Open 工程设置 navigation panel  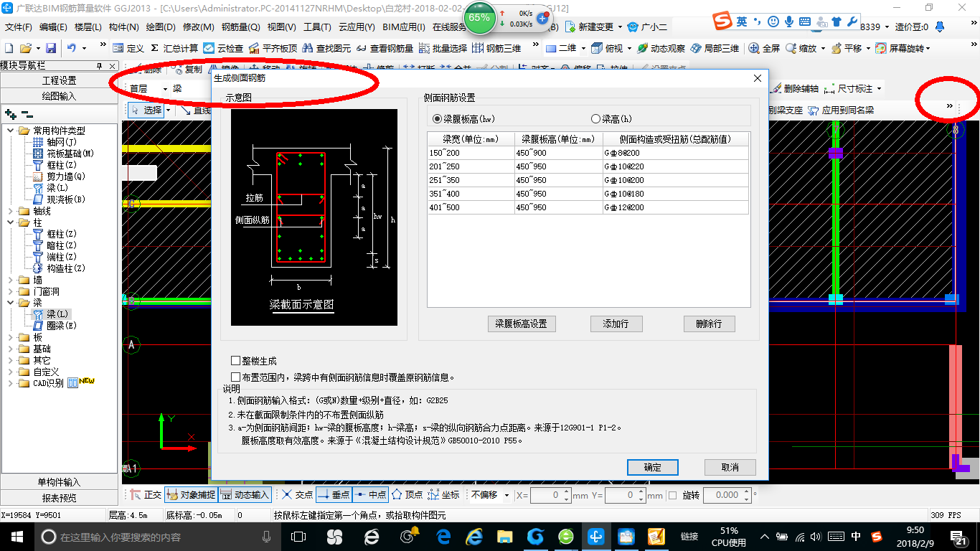coord(60,80)
